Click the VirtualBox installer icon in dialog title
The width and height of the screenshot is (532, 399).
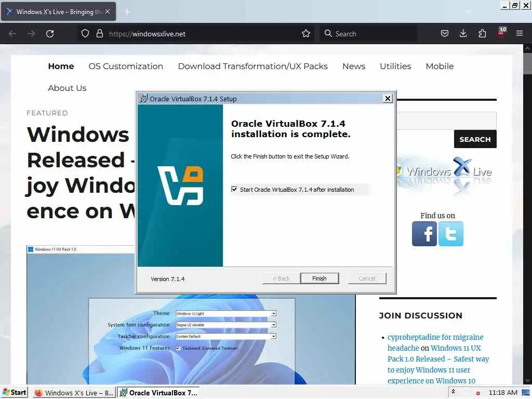click(144, 98)
